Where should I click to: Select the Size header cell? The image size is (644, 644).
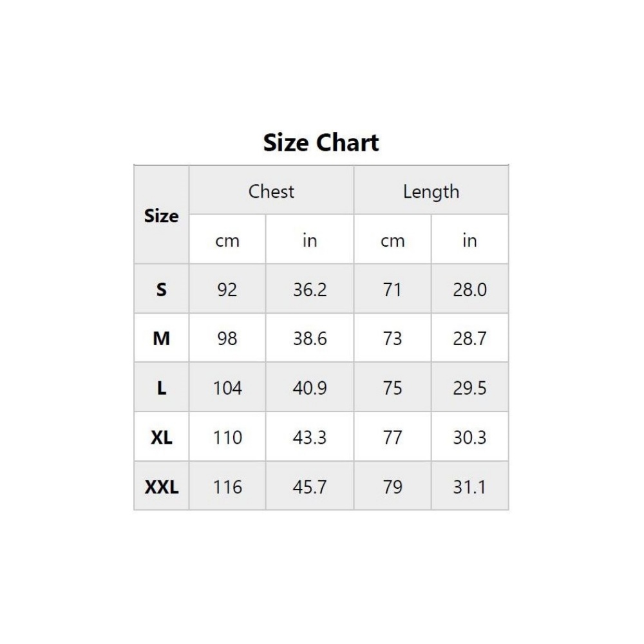point(161,216)
